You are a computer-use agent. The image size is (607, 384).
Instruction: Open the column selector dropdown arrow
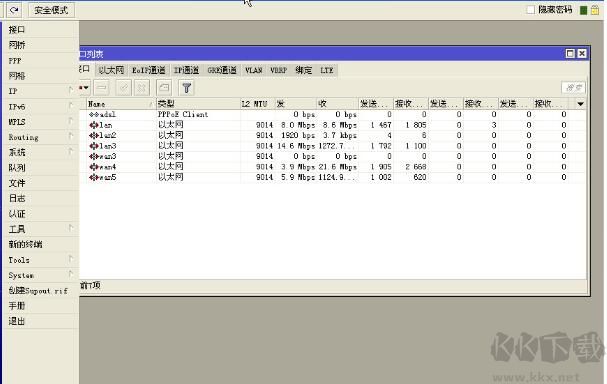(x=580, y=104)
